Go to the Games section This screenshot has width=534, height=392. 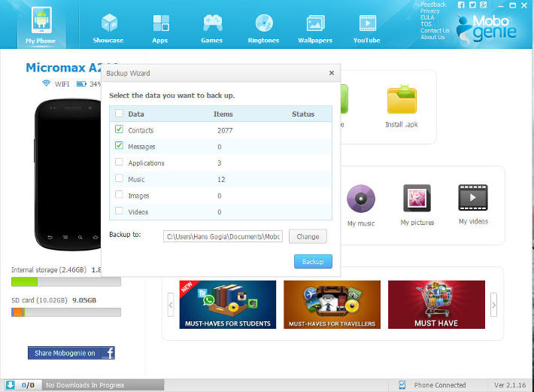(212, 27)
